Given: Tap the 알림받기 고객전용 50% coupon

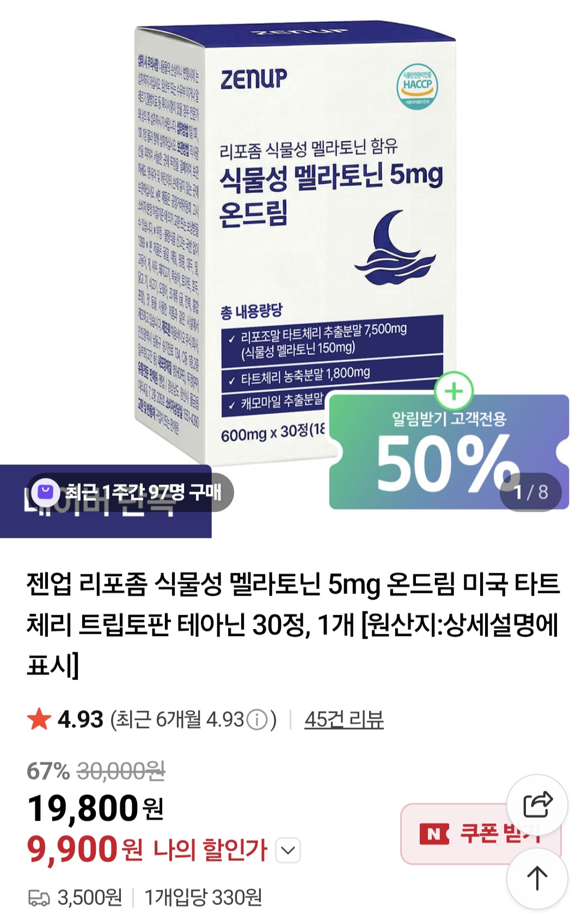Looking at the screenshot, I should (449, 452).
